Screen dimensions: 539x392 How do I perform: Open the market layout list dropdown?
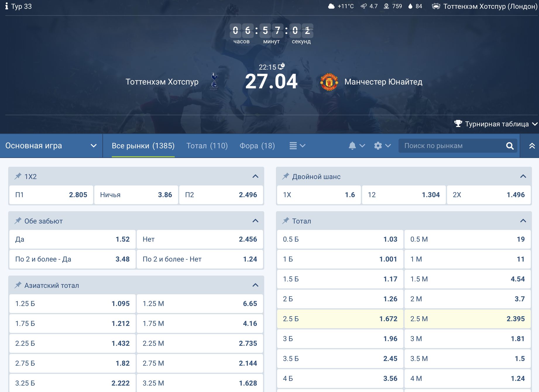(297, 146)
